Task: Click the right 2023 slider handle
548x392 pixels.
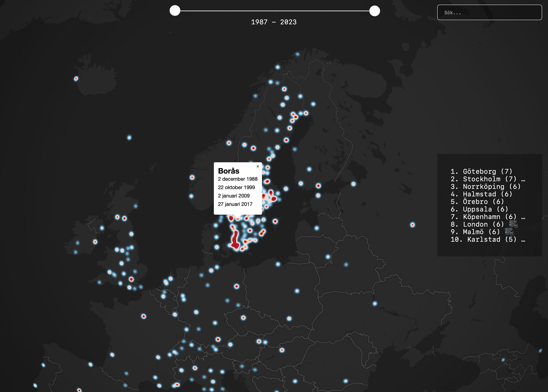Action: coord(375,11)
